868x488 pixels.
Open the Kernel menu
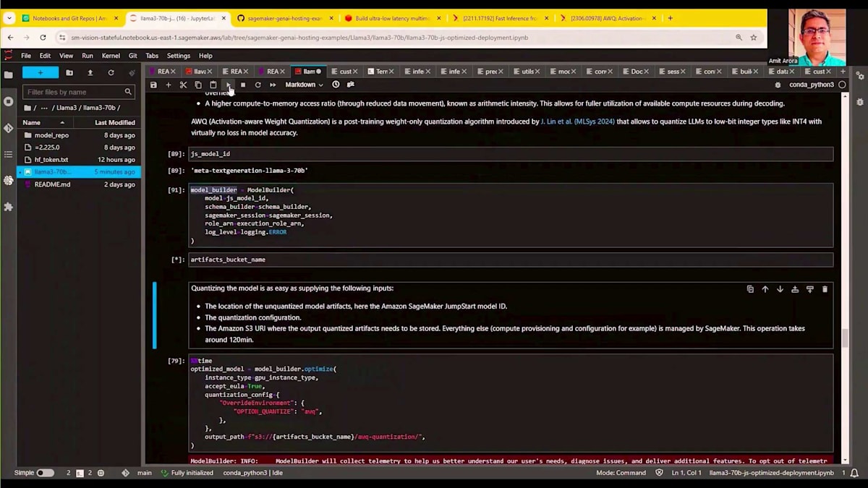(111, 56)
